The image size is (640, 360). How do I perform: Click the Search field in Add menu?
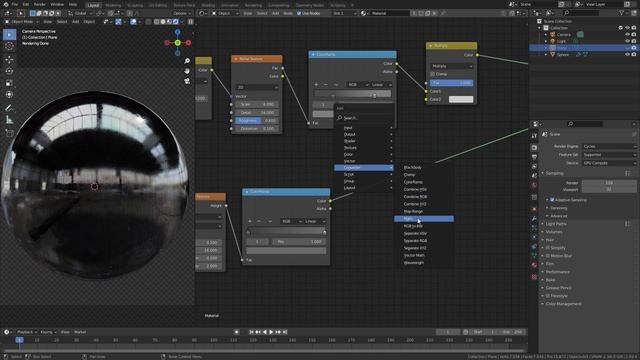click(x=364, y=118)
